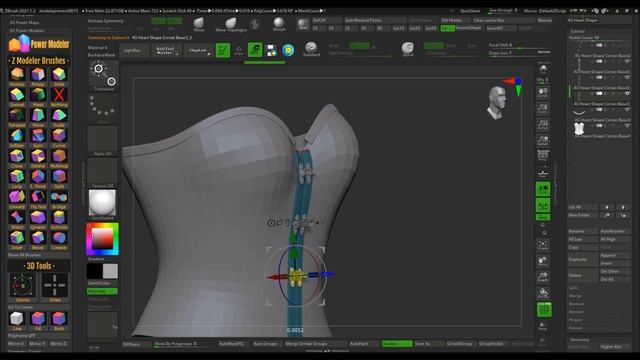Viewport: 640px width, 360px height.
Task: Collapse the Subtool palette header
Action: click(577, 31)
